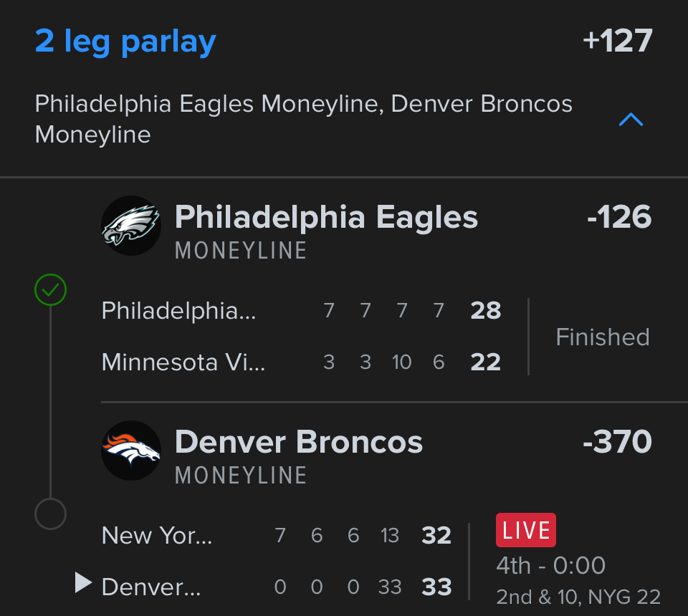
Task: Select the Minnesota Vikings score row
Action: (301, 362)
